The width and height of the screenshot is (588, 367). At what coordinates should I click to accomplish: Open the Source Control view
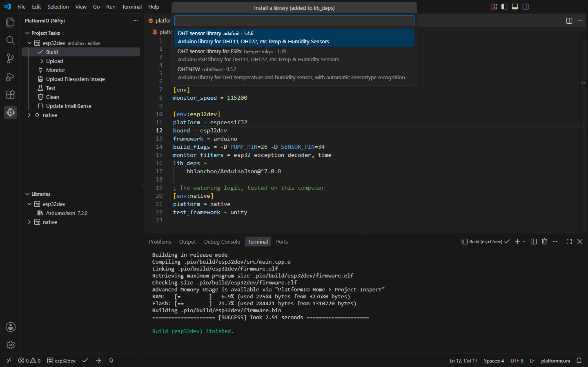click(x=11, y=58)
